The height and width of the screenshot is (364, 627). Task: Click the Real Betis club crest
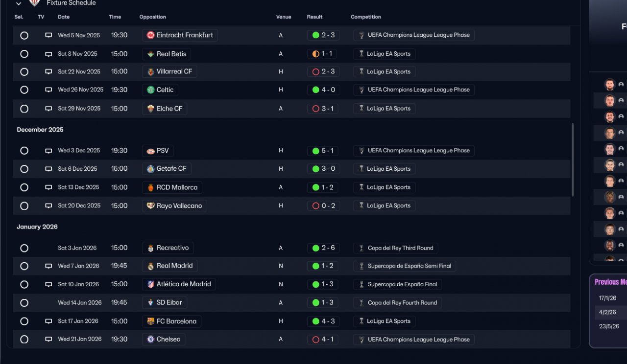tap(151, 54)
